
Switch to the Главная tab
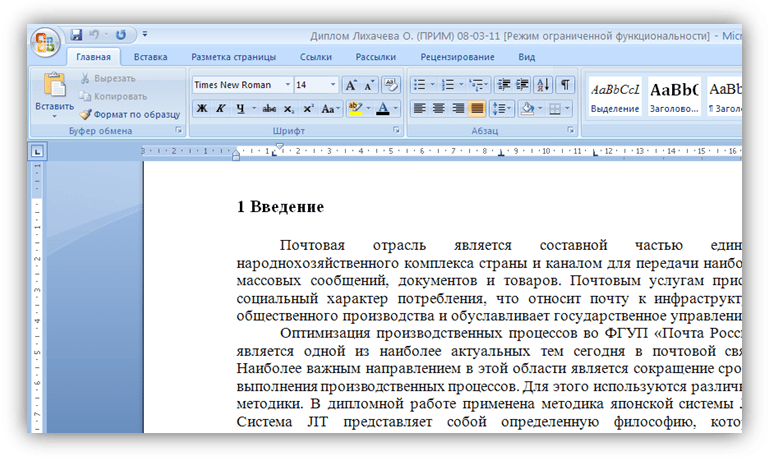coord(93,57)
